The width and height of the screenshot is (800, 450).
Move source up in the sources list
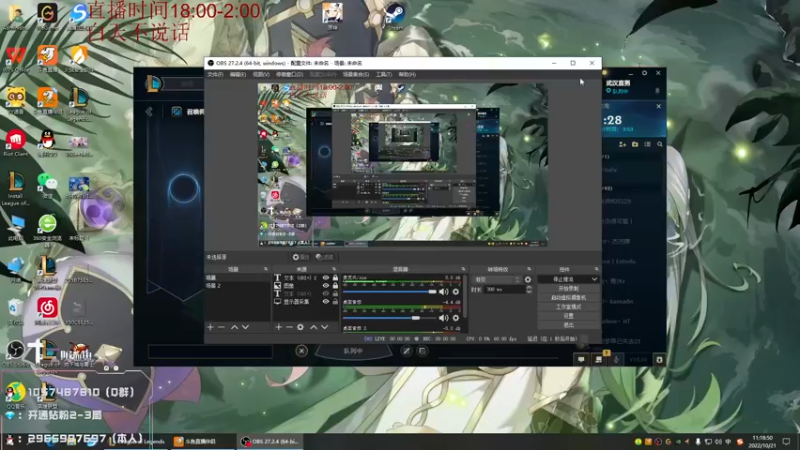313,327
